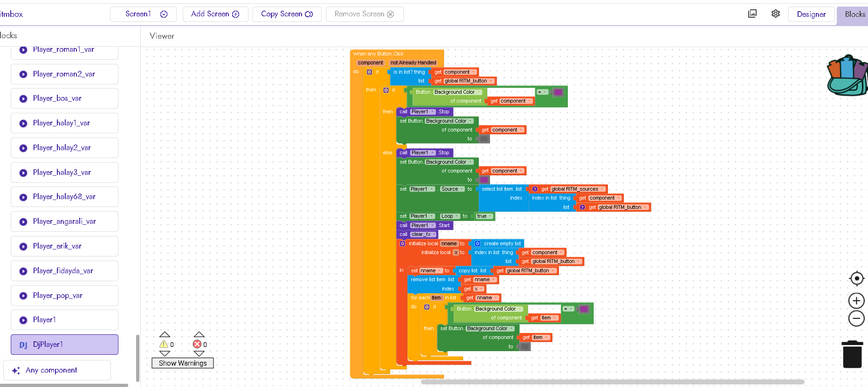Switch to the Blocks view
Screen dimensions: 868x387
[854, 14]
